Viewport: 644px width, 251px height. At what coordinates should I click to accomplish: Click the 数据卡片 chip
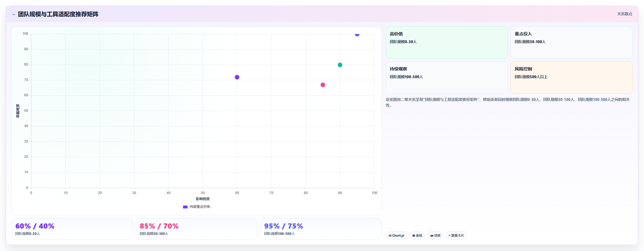point(456,235)
